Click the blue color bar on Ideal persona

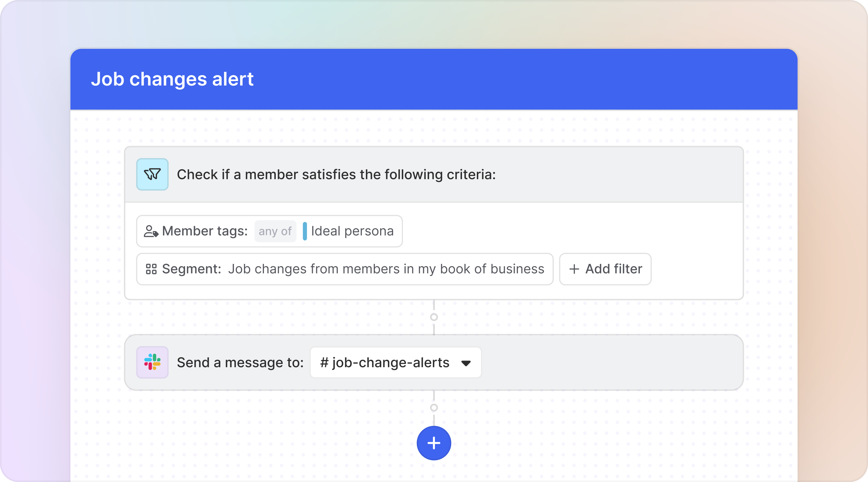[x=305, y=231]
